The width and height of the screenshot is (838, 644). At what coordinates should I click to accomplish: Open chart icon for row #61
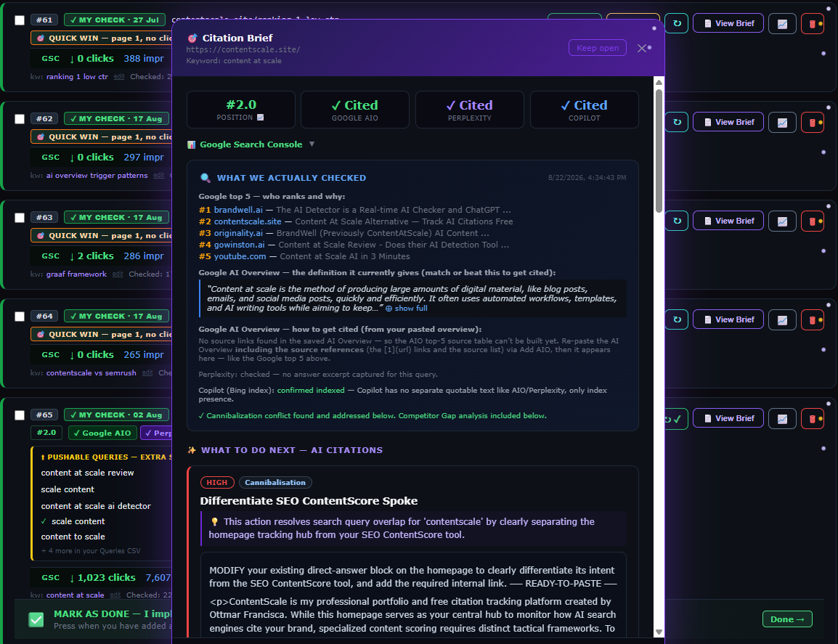[x=782, y=23]
